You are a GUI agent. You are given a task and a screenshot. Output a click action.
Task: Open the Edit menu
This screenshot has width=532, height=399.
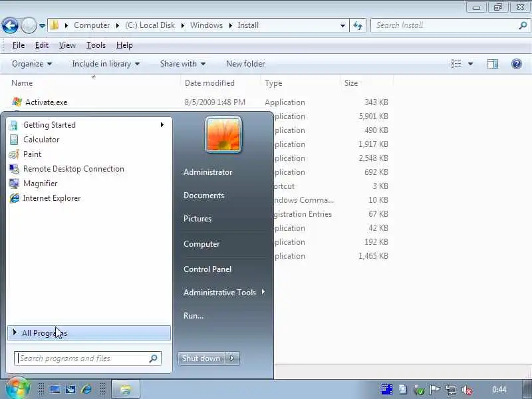(x=42, y=45)
